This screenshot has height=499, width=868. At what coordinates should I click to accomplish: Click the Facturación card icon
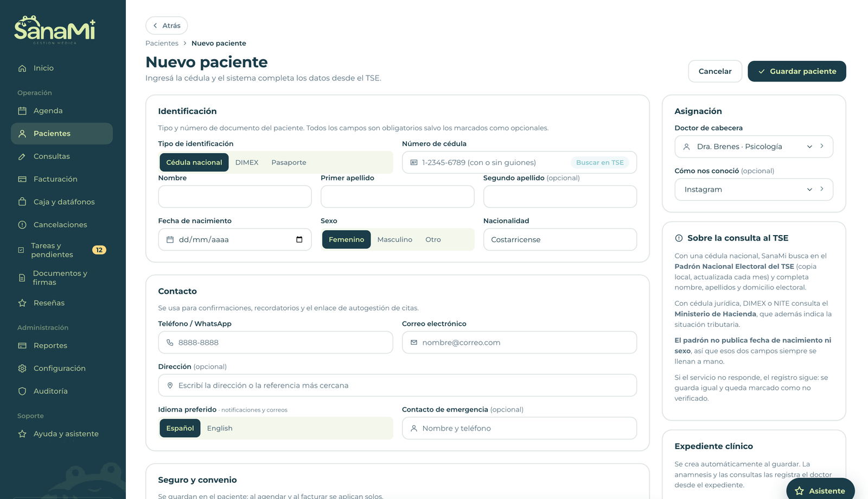[x=22, y=179]
